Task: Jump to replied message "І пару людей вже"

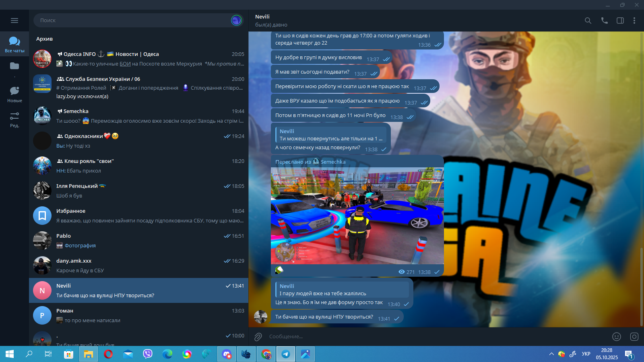Action: (342, 290)
